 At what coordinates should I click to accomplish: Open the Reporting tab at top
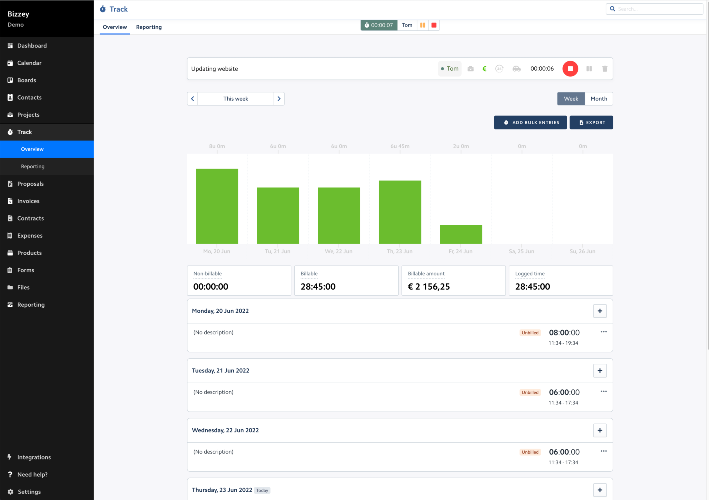[149, 27]
